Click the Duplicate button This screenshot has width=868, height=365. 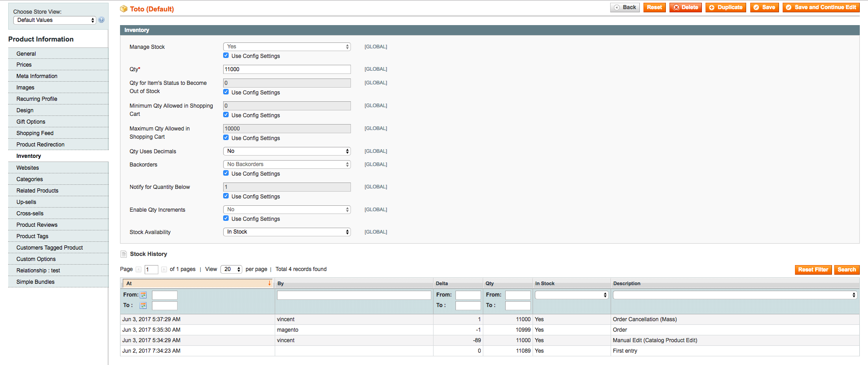[x=726, y=7]
